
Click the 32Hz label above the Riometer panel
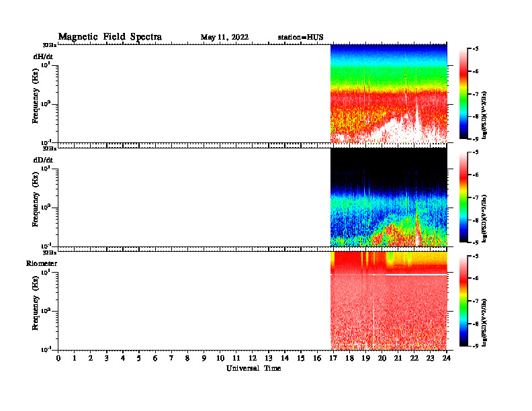[x=50, y=253]
